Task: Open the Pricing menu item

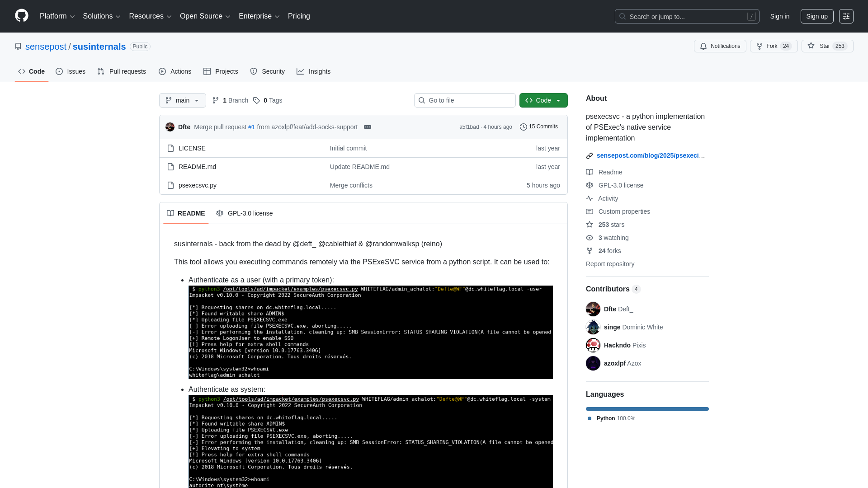Action: pyautogui.click(x=299, y=16)
